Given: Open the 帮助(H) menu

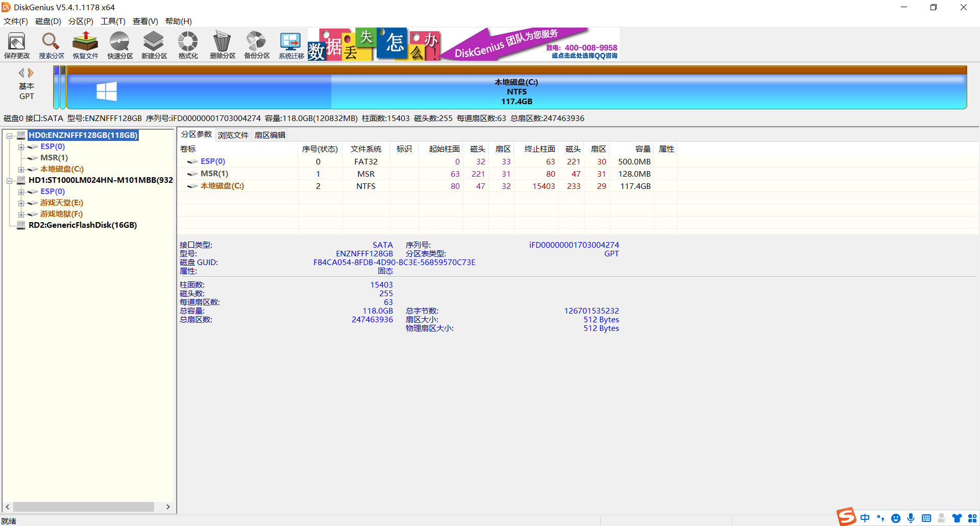Looking at the screenshot, I should [x=179, y=21].
